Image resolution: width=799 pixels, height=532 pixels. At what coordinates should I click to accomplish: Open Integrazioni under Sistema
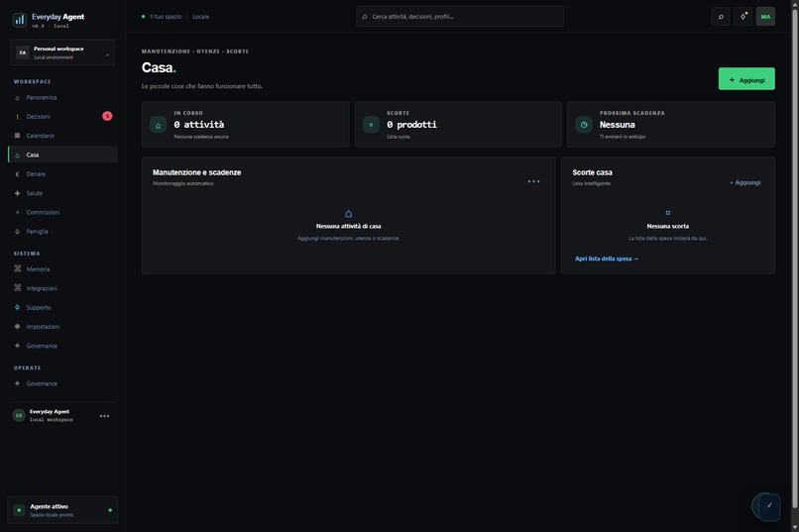coord(62,288)
